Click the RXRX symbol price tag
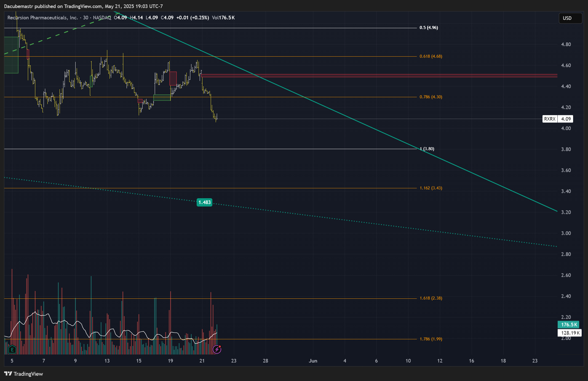Image resolution: width=588 pixels, height=381 pixels. (x=550, y=119)
